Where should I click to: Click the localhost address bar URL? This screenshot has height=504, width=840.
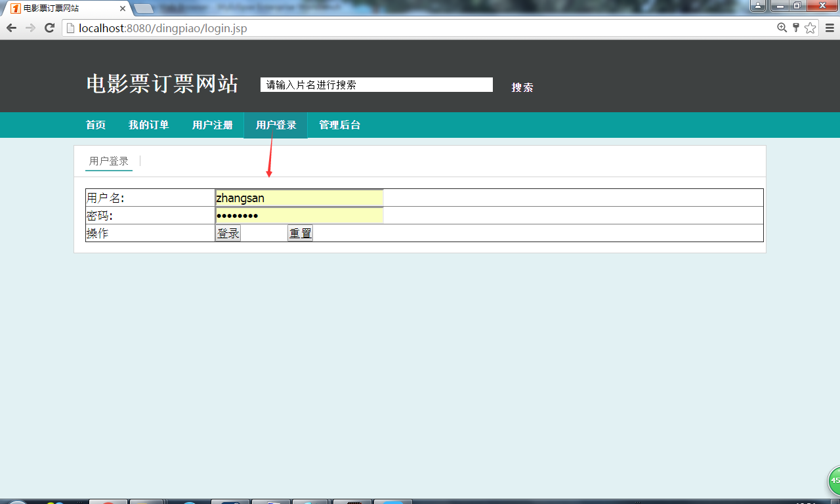point(163,28)
